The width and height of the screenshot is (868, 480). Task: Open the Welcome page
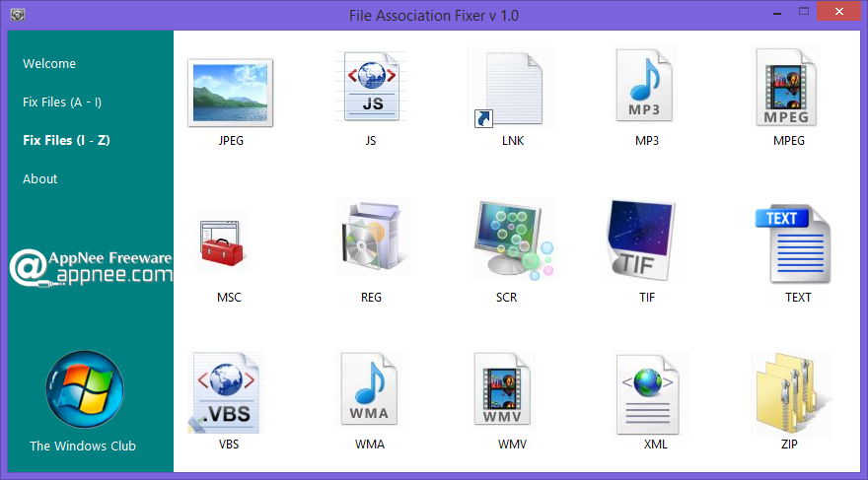click(x=49, y=64)
